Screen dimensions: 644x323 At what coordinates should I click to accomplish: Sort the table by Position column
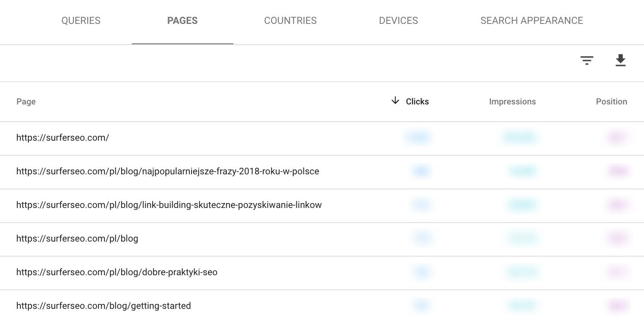point(612,101)
